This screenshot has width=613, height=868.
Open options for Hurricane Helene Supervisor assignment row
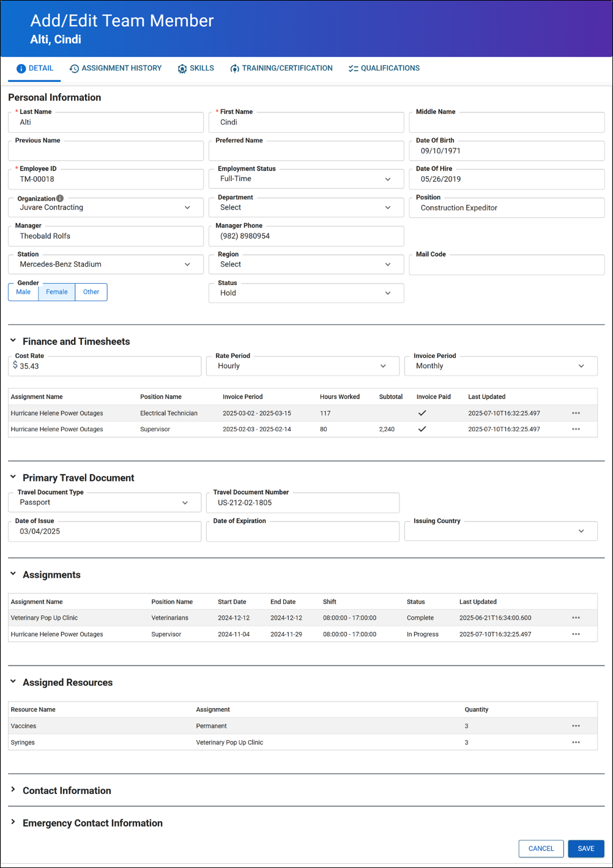coord(576,634)
